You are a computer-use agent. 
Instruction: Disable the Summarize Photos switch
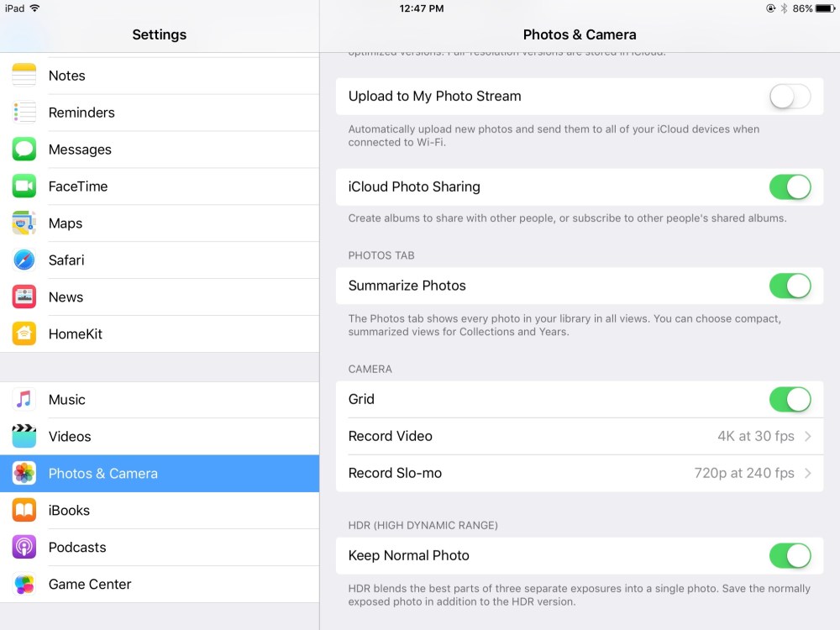790,286
